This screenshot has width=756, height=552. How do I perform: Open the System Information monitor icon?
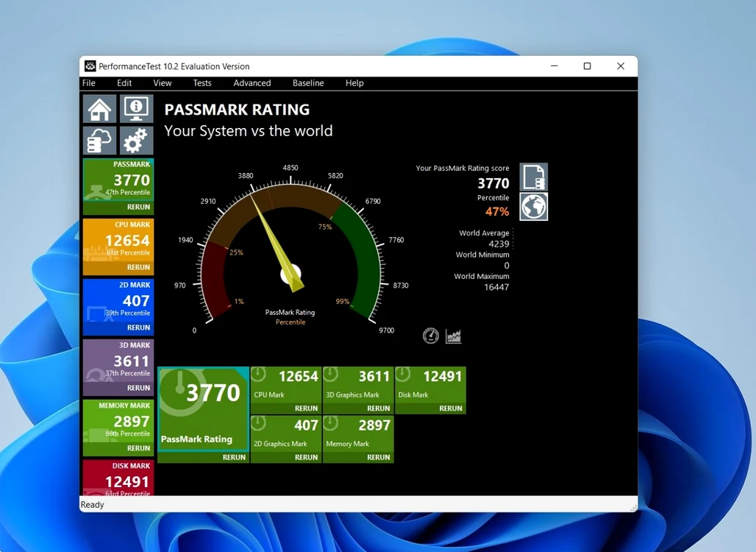click(137, 109)
